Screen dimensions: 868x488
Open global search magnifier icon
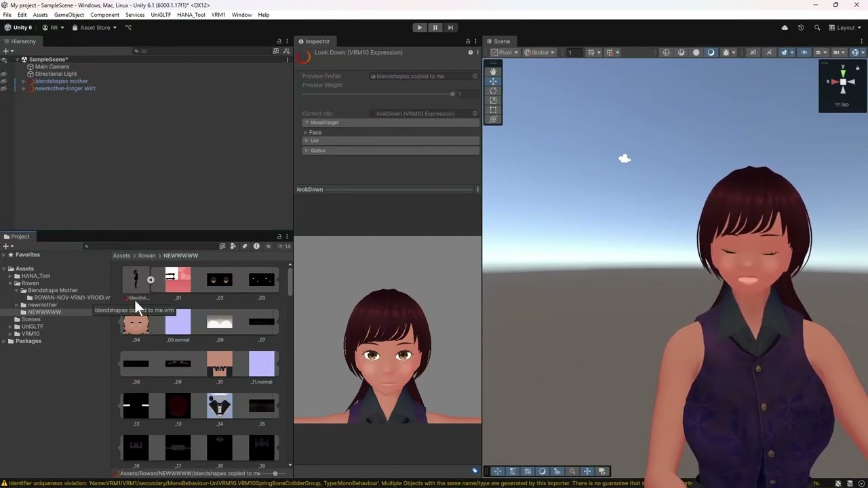point(817,28)
